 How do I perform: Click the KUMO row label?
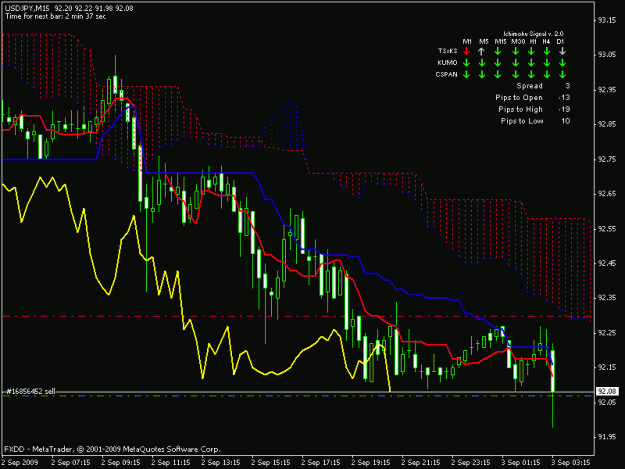point(447,63)
